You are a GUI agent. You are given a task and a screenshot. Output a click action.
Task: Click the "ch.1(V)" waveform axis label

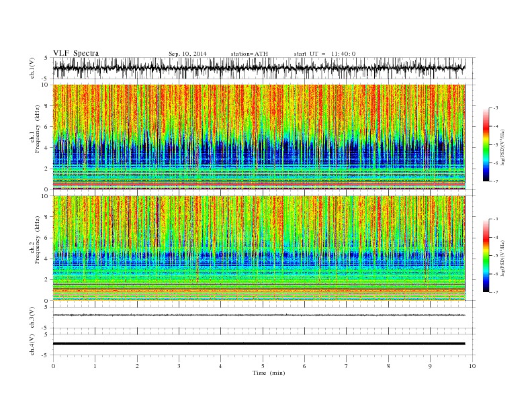(32, 68)
